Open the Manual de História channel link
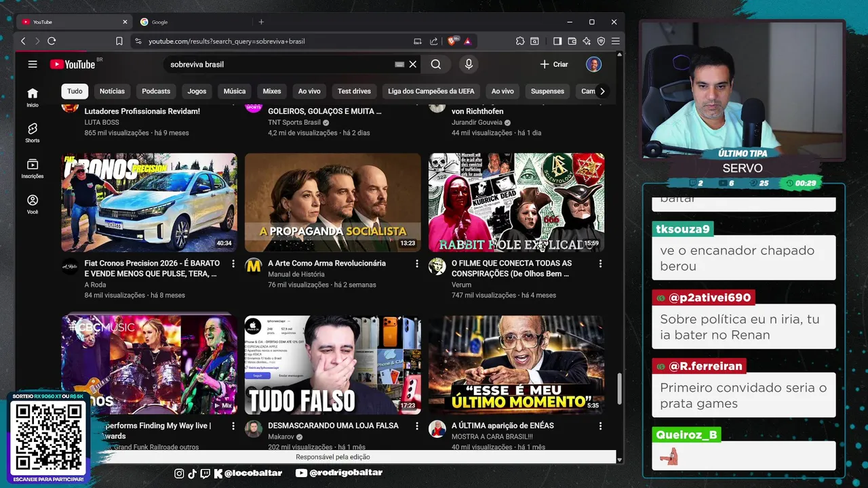This screenshot has width=868, height=488. (296, 274)
